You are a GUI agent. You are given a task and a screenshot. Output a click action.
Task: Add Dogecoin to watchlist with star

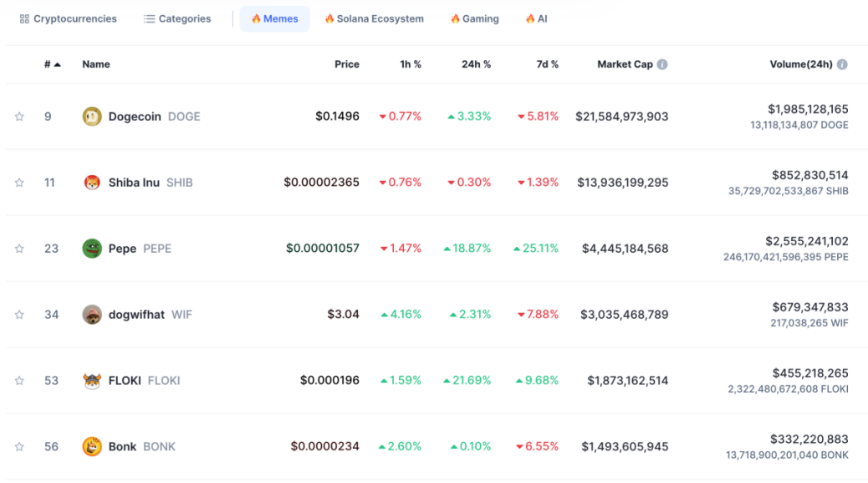tap(19, 116)
